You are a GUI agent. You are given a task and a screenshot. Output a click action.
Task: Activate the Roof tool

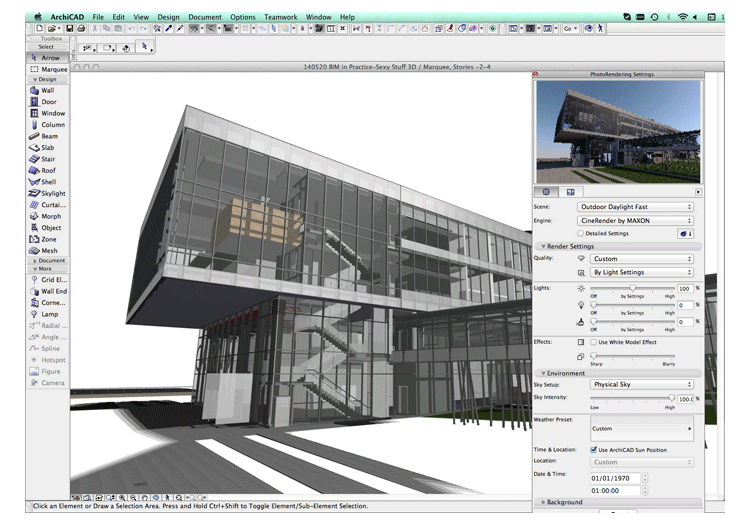[44, 171]
